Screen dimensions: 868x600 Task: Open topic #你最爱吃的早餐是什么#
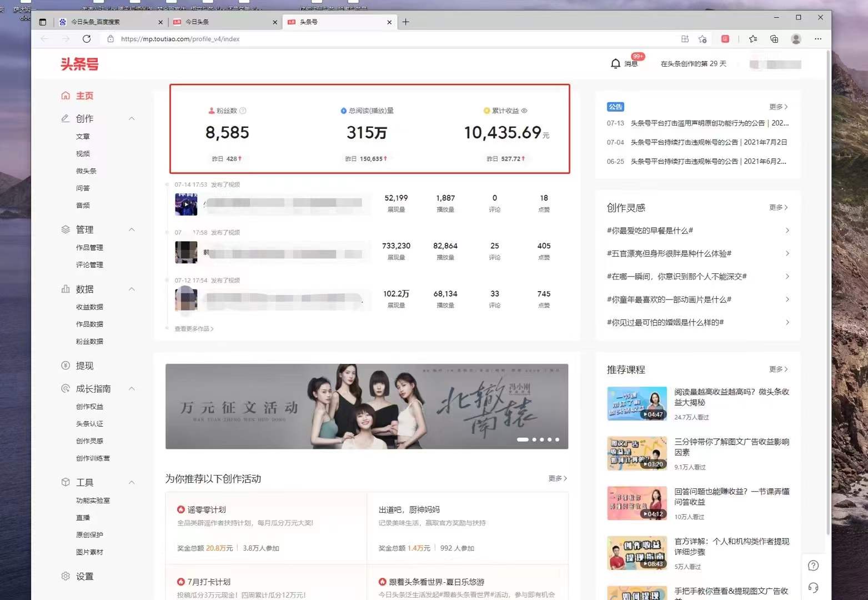pyautogui.click(x=650, y=231)
